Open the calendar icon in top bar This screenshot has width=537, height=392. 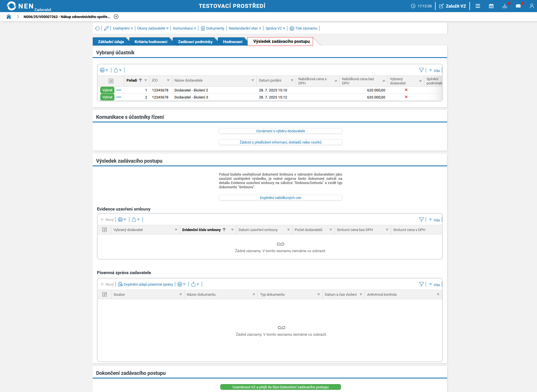click(491, 6)
